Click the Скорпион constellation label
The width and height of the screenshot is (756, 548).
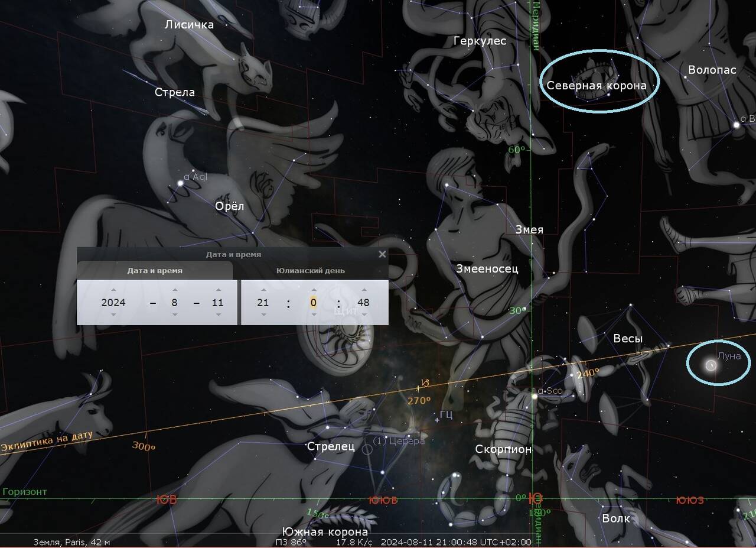click(503, 449)
